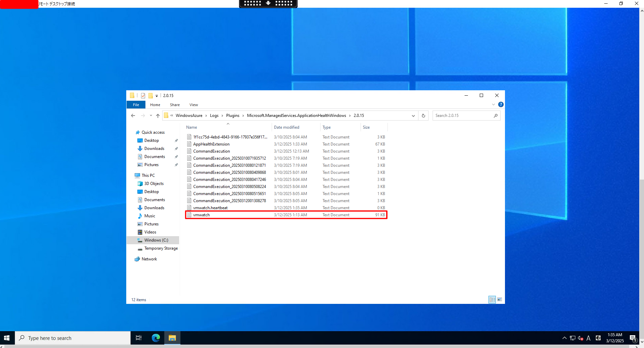The width and height of the screenshot is (644, 348).
Task: Click the vmwatch file document icon
Action: 189,215
